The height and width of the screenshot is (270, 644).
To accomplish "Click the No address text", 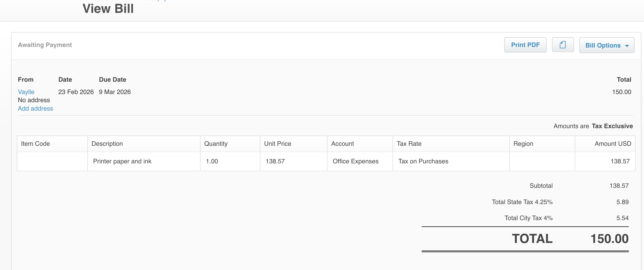I will [34, 100].
